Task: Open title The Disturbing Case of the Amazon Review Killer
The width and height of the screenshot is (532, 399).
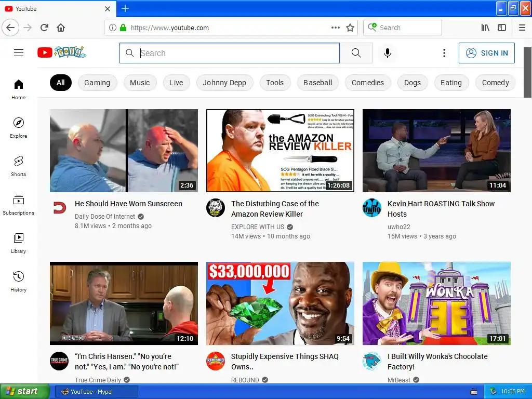Action: pos(275,209)
